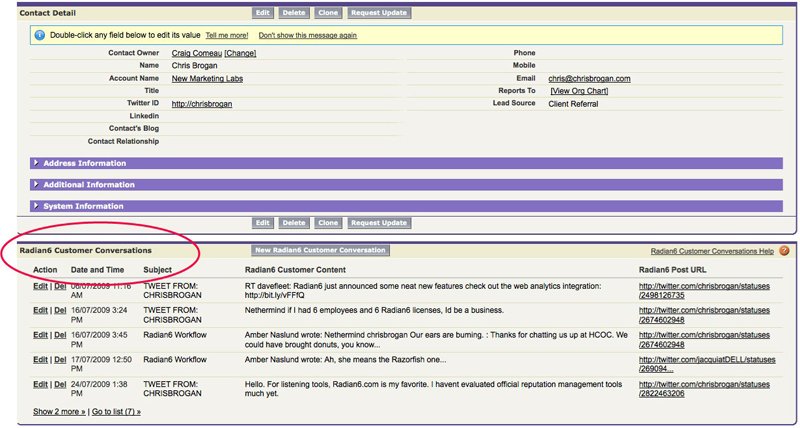Click the bottom Request Update button

point(379,223)
